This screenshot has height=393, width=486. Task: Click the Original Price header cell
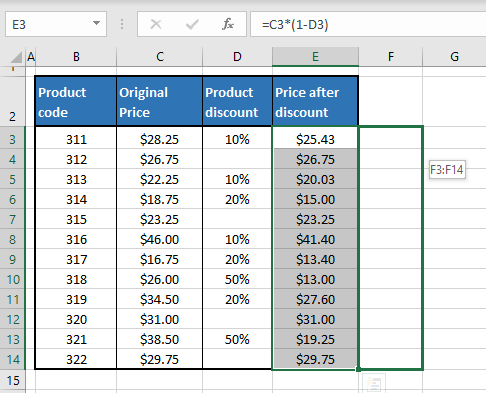tap(160, 101)
